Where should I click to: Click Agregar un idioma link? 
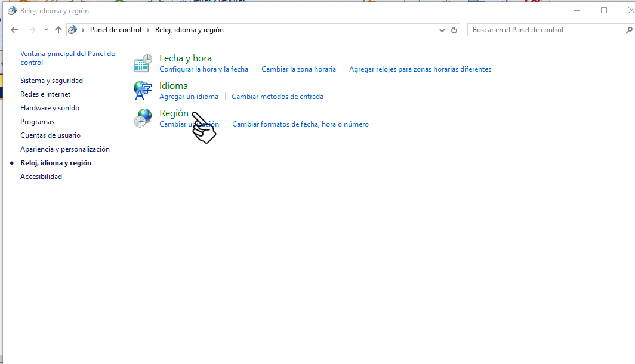pos(189,97)
